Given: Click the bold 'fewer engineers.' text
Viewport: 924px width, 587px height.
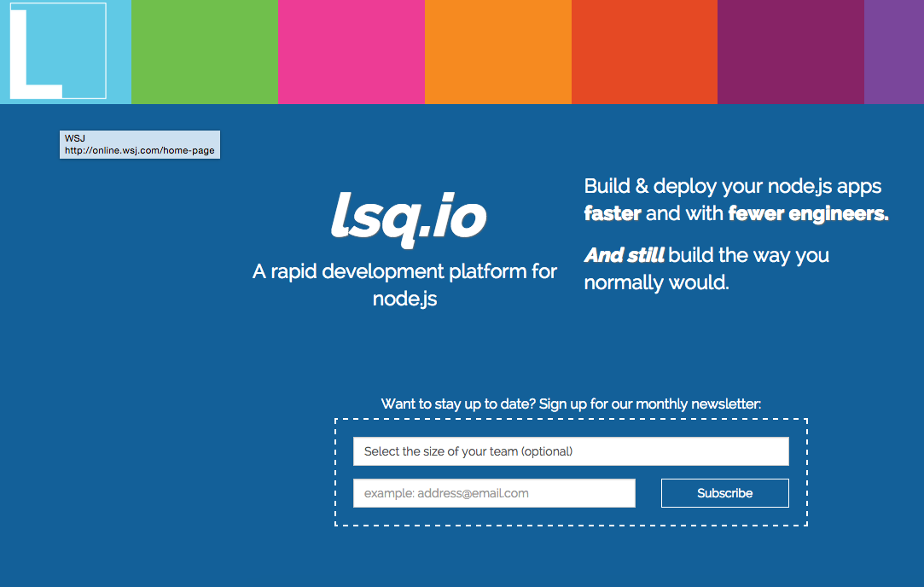Looking at the screenshot, I should tap(808, 213).
